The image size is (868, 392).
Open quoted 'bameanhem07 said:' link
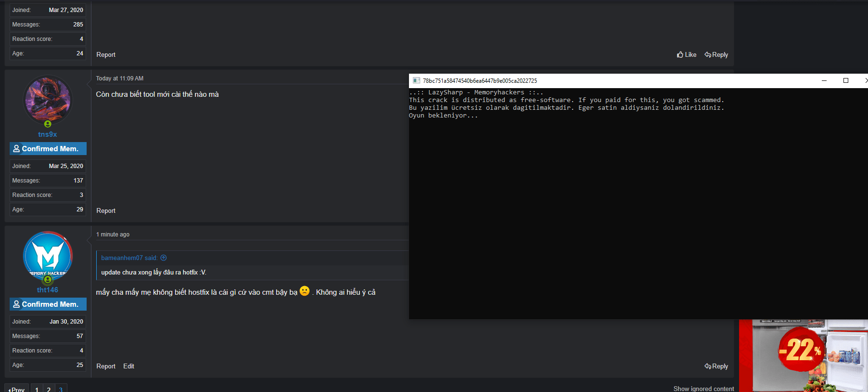(x=129, y=258)
